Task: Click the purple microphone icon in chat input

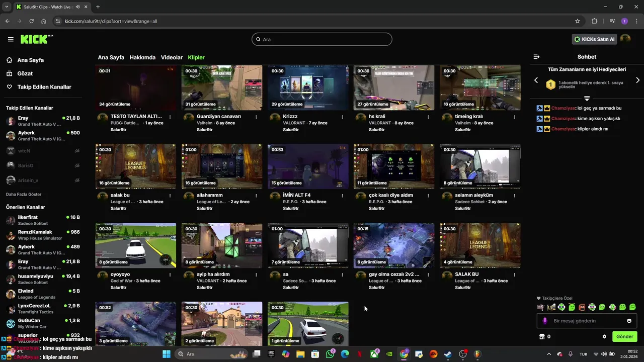Action: [545, 321]
